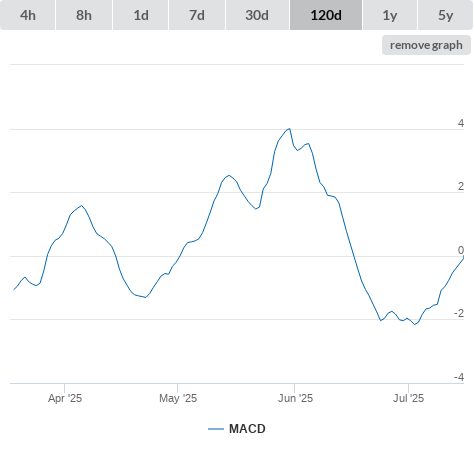This screenshot has height=455, width=474.
Task: Click the remove graph button
Action: [x=426, y=45]
